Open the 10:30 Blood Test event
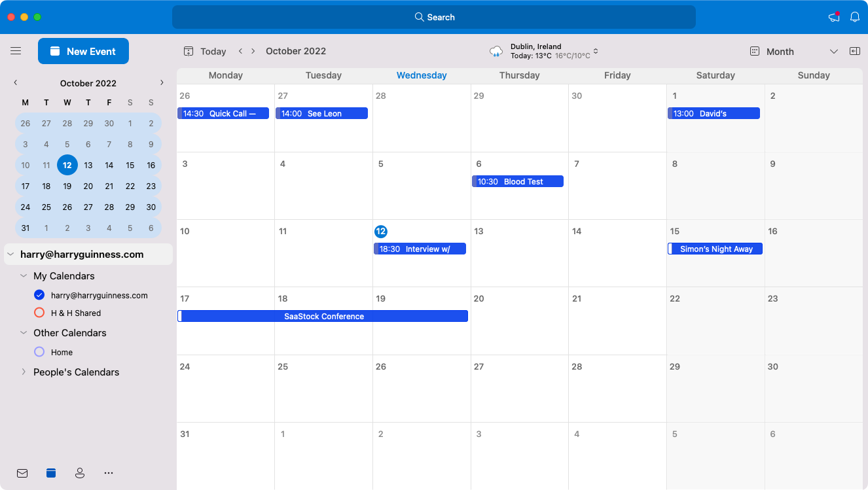 518,181
